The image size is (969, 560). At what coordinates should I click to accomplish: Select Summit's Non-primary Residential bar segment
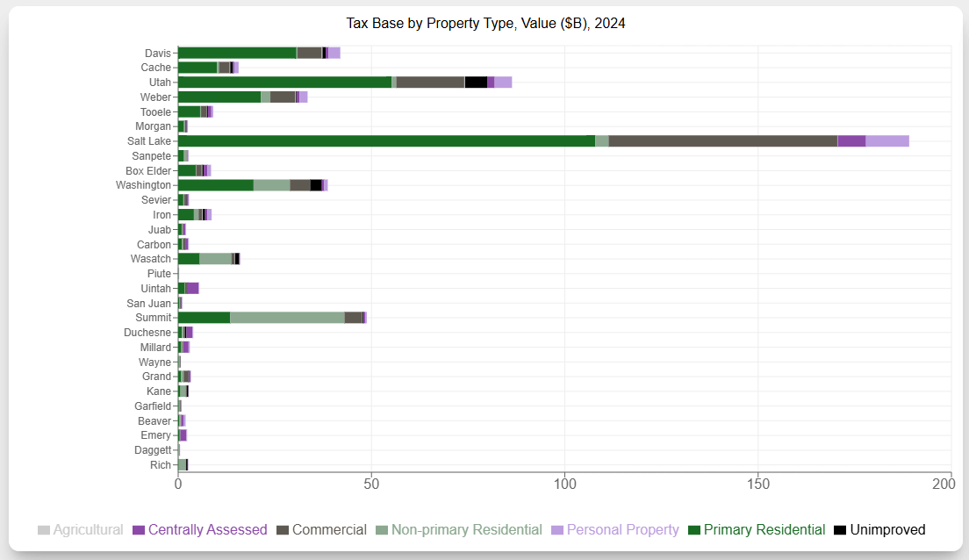pos(287,318)
